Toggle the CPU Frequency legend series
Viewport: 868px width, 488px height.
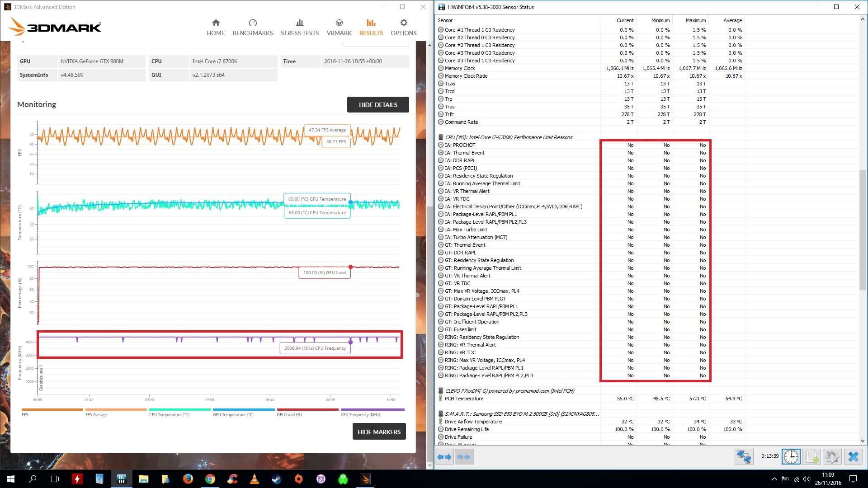point(373,413)
